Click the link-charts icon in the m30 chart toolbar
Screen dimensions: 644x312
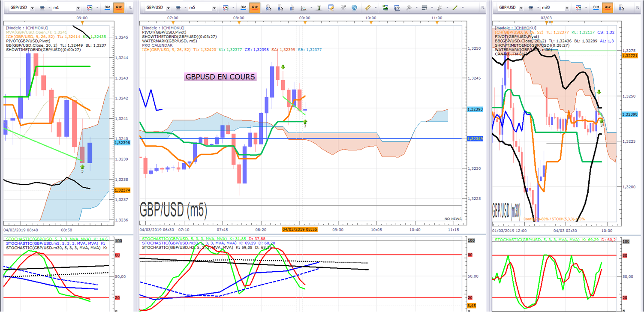[530, 7]
